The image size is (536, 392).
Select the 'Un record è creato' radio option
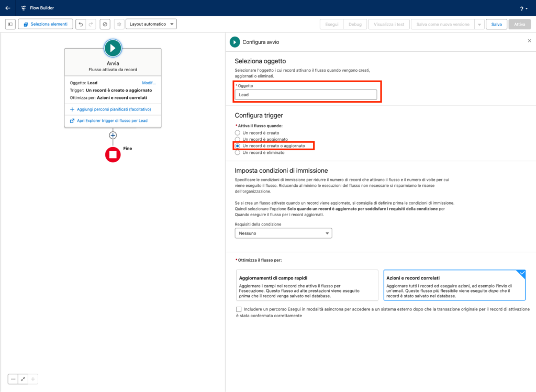click(238, 133)
